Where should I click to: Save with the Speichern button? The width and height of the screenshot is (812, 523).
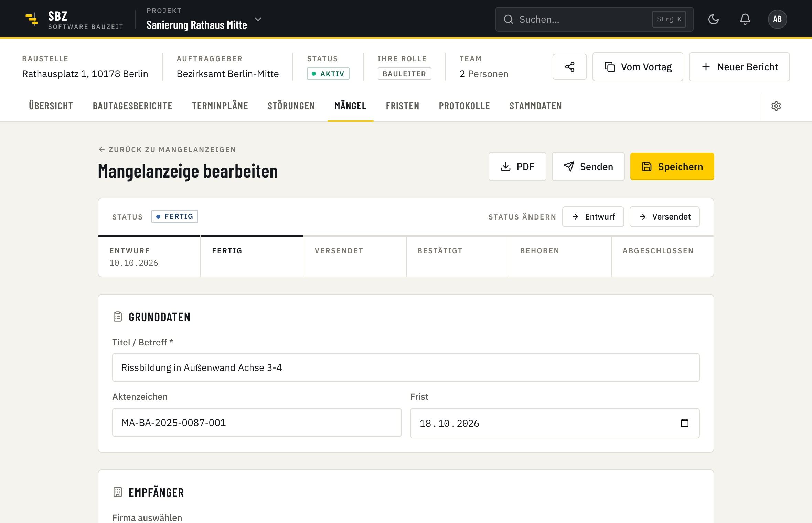pyautogui.click(x=672, y=167)
